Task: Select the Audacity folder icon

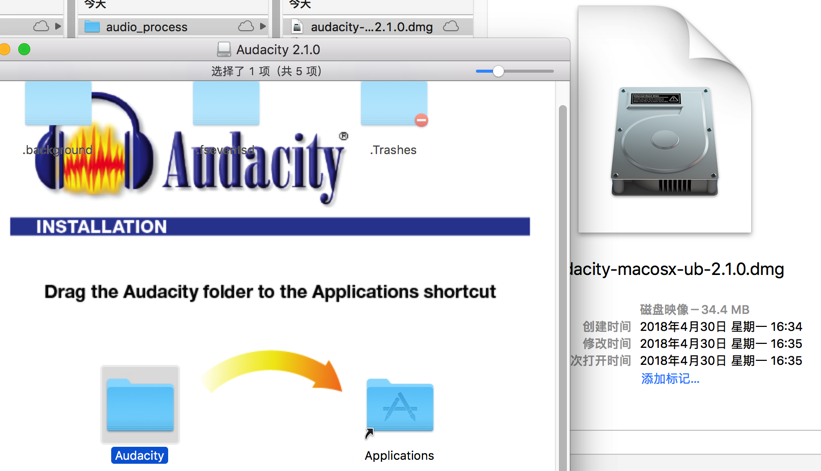Action: pos(140,405)
